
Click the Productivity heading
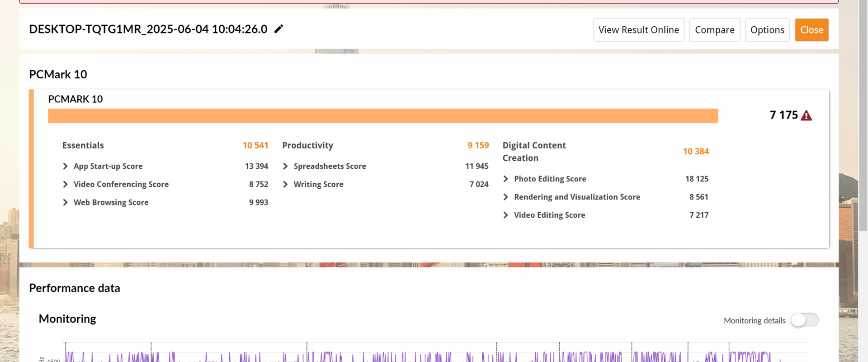pos(308,145)
